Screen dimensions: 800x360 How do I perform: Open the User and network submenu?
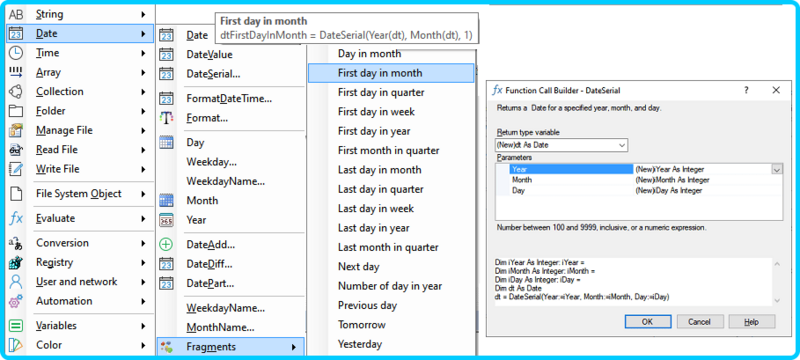point(80,282)
